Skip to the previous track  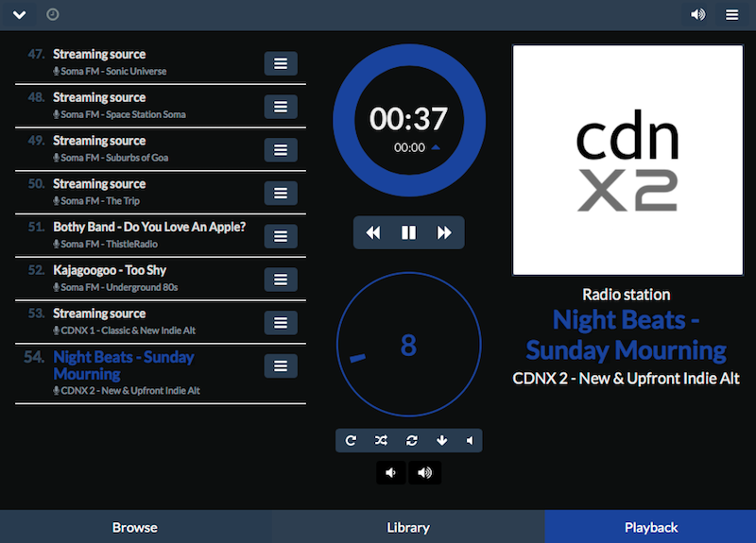[x=372, y=232]
